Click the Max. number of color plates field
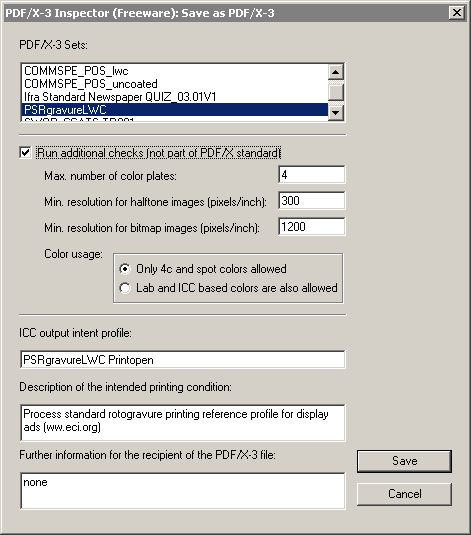The image size is (471, 535). click(312, 175)
